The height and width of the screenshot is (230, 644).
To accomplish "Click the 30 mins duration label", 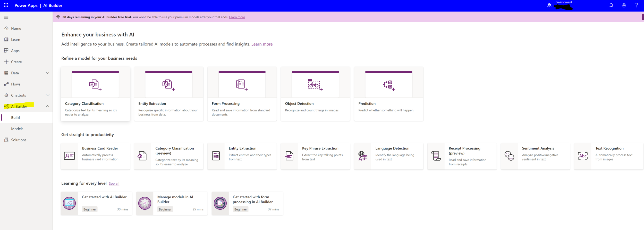I will click(122, 209).
